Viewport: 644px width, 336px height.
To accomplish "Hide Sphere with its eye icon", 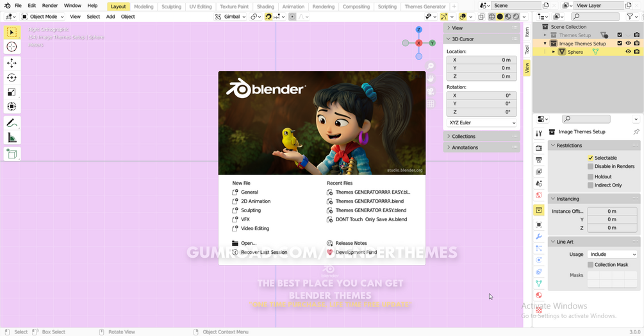I will [x=628, y=52].
